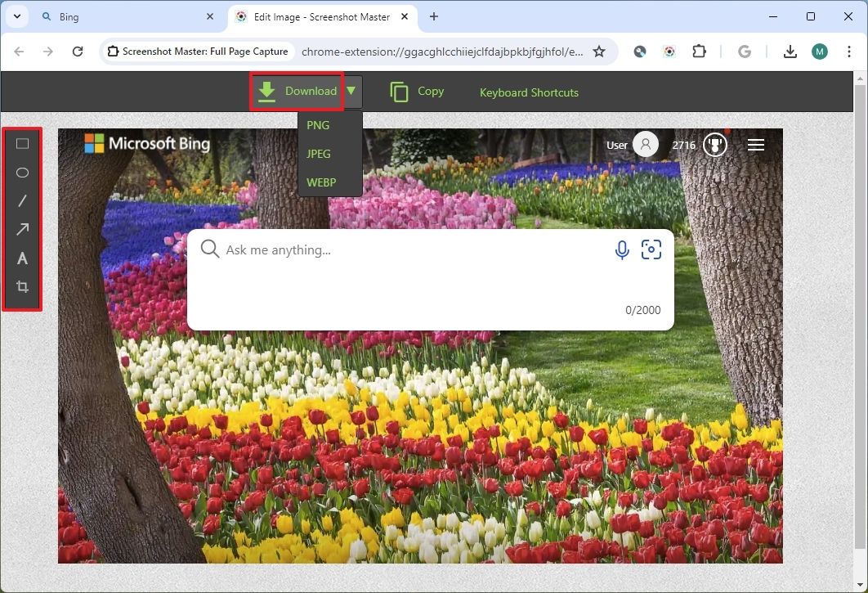868x593 pixels.
Task: Select the arrow annotation tool
Action: tap(22, 229)
